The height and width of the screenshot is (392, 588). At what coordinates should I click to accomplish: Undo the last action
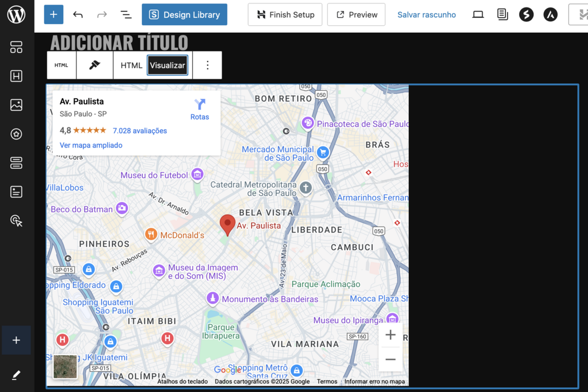click(x=78, y=14)
